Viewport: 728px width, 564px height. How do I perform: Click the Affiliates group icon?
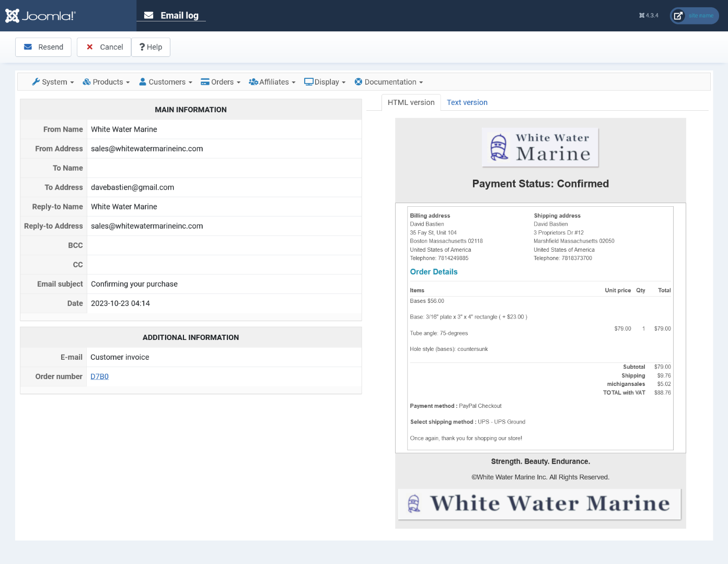[x=253, y=82]
